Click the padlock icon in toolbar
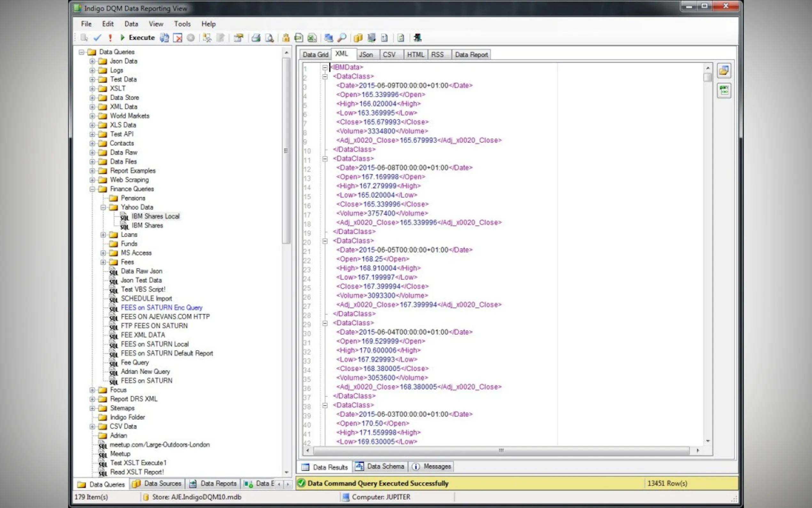This screenshot has width=812, height=508. click(286, 38)
